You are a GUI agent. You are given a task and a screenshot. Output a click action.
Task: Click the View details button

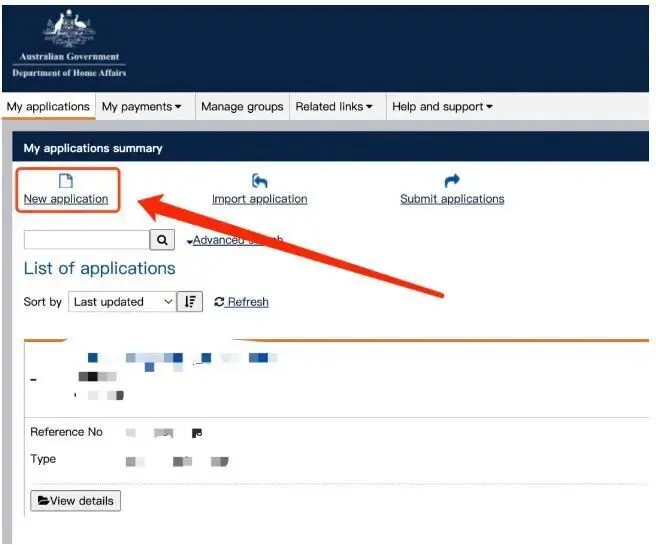click(76, 501)
